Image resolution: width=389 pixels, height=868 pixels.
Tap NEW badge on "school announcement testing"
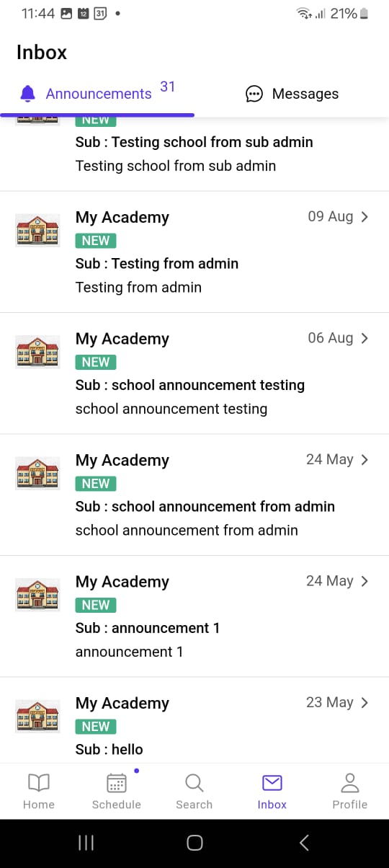(96, 362)
